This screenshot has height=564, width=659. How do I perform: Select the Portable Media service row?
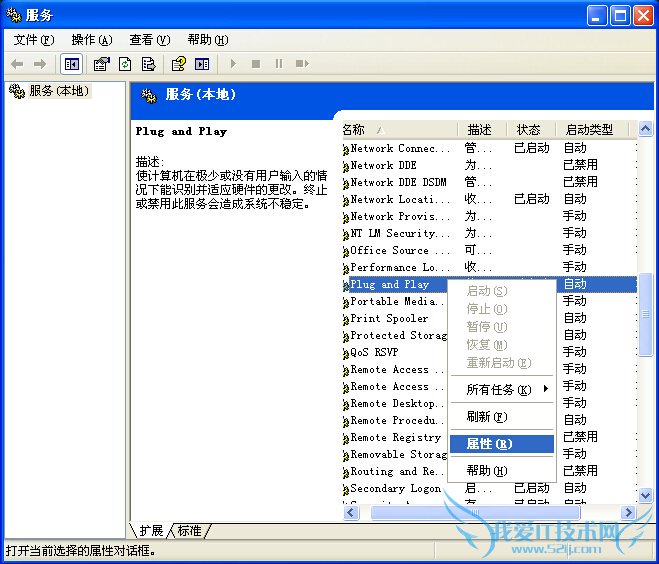490,301
